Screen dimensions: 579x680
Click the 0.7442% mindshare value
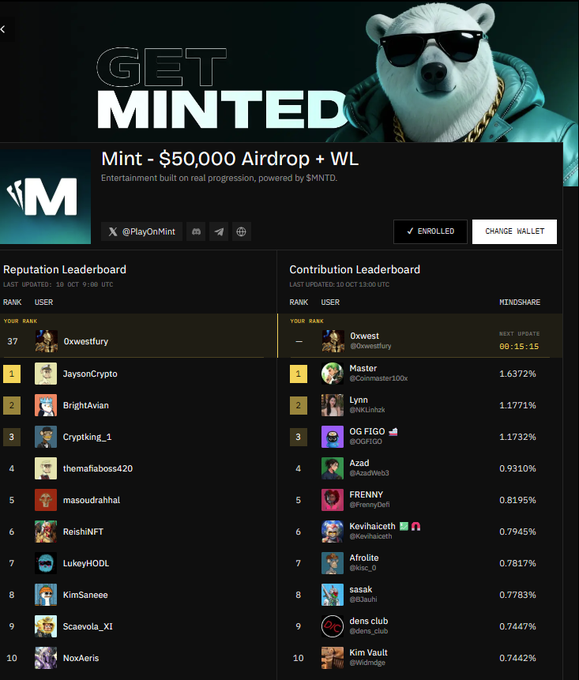(x=518, y=658)
